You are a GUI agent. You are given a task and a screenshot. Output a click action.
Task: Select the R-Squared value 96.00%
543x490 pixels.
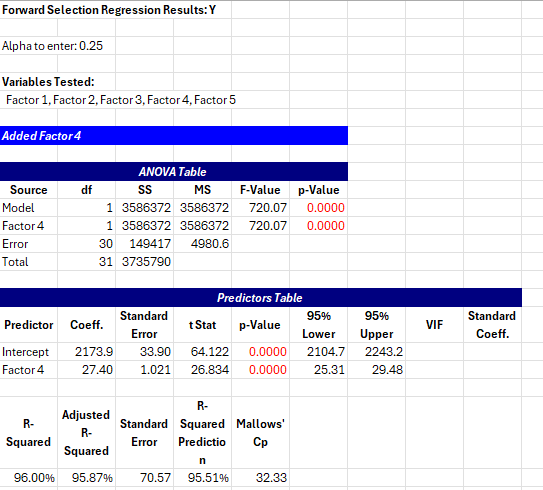pyautogui.click(x=29, y=478)
